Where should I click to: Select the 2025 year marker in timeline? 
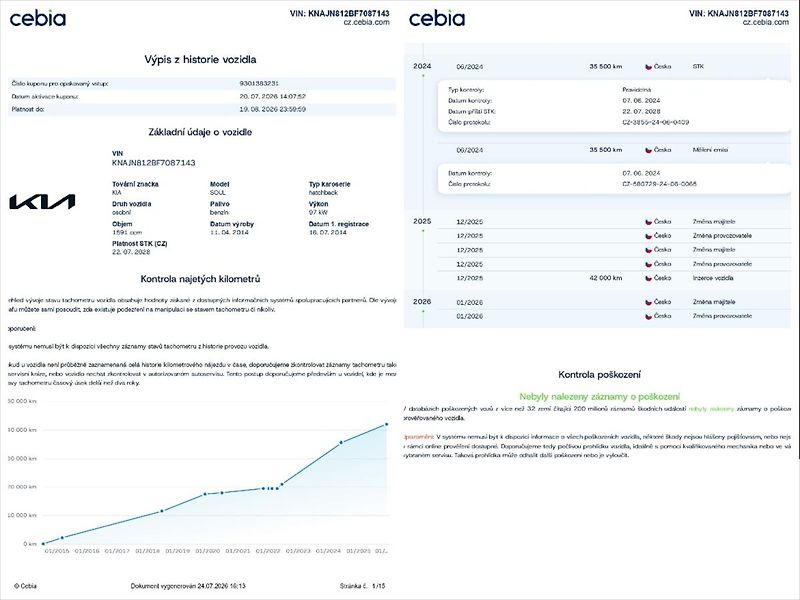(422, 221)
